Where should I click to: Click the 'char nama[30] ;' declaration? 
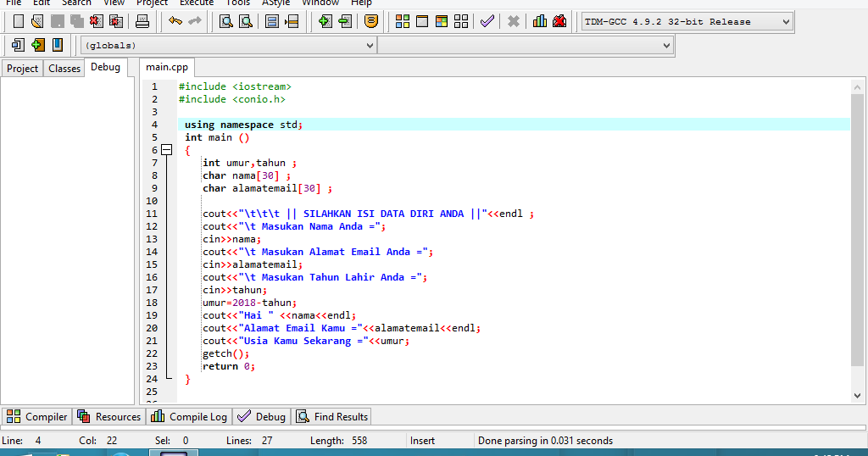(x=247, y=175)
